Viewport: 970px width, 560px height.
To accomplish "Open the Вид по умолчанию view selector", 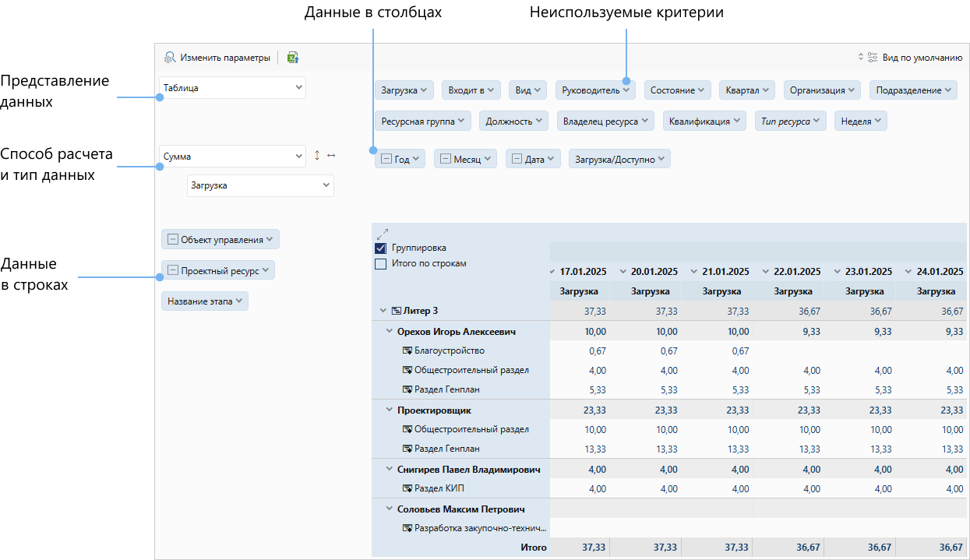I will [910, 57].
